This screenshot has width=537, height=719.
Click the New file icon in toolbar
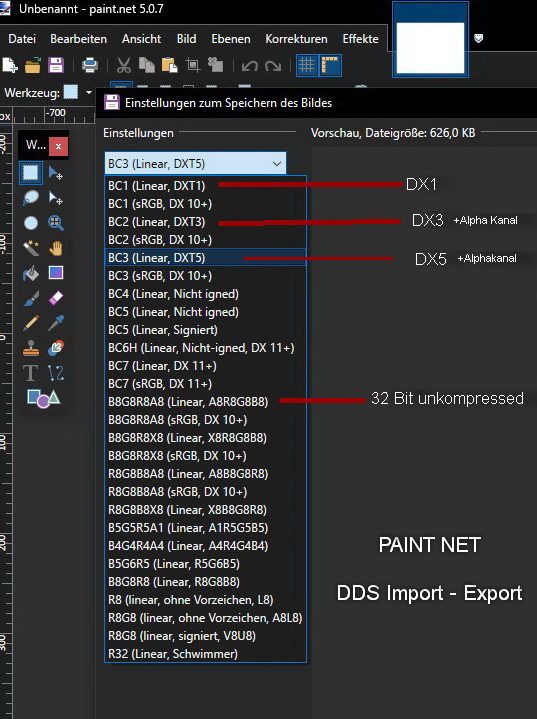coord(10,65)
